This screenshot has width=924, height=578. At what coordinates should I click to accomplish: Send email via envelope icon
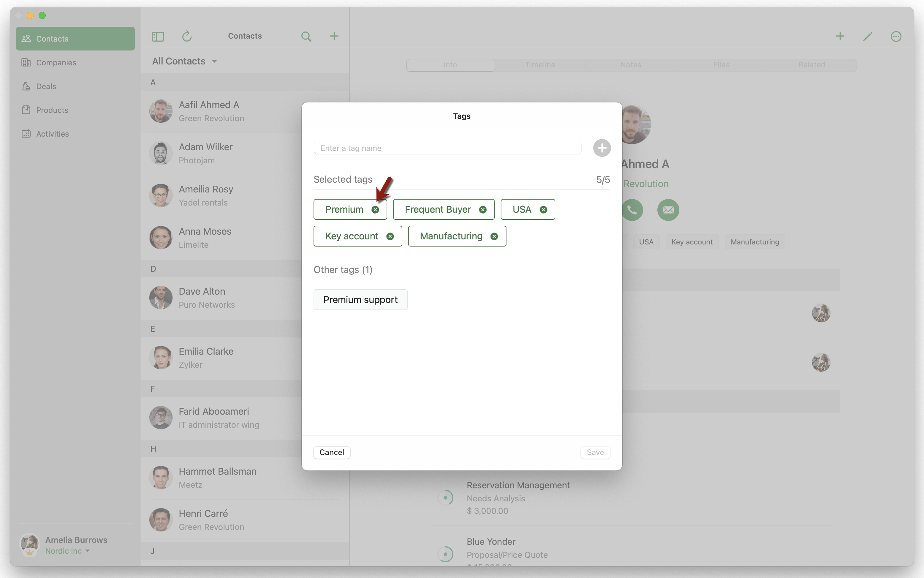point(668,210)
